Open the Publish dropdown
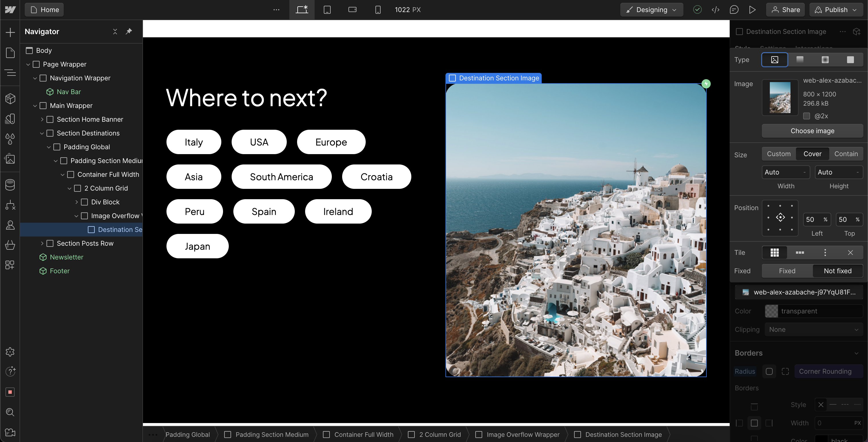Screen dimensions: 868x442 pyautogui.click(x=837, y=10)
